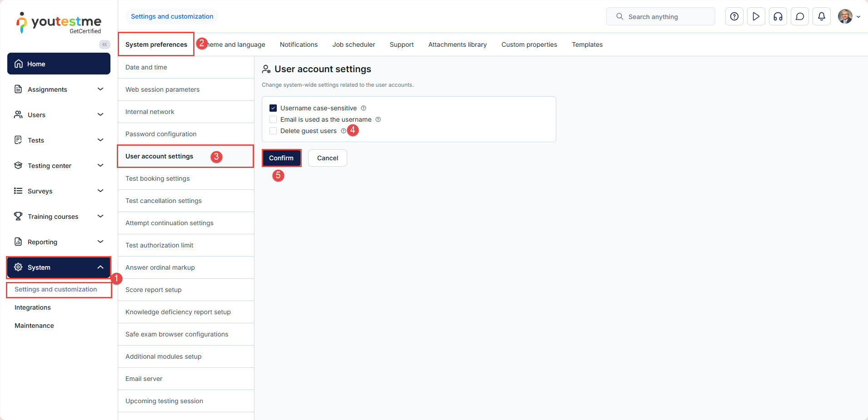Uncheck Username case-sensitive checkbox
Screen dimensions: 868x420
[273, 108]
